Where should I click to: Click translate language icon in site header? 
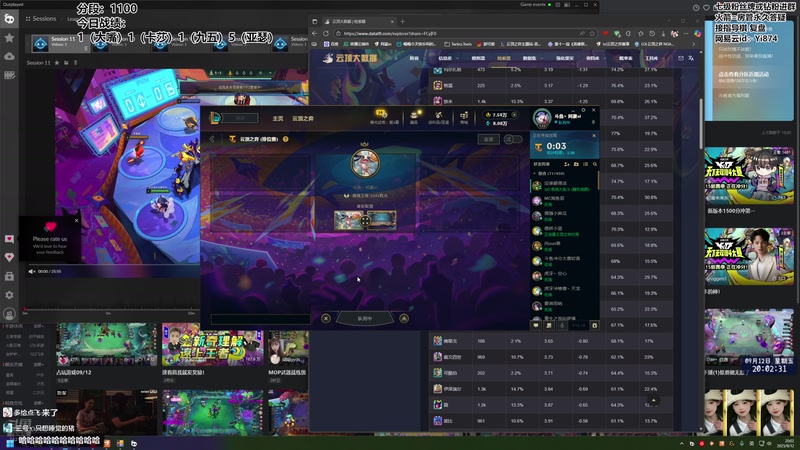point(691,58)
